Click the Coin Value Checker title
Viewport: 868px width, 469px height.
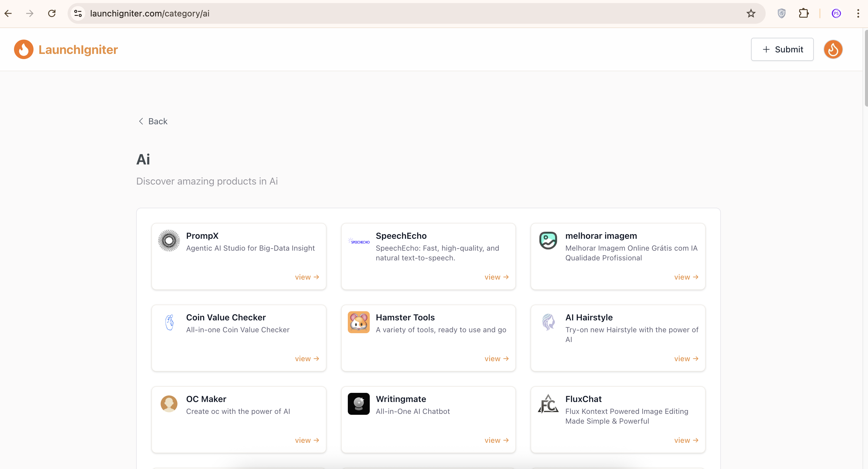coord(226,317)
